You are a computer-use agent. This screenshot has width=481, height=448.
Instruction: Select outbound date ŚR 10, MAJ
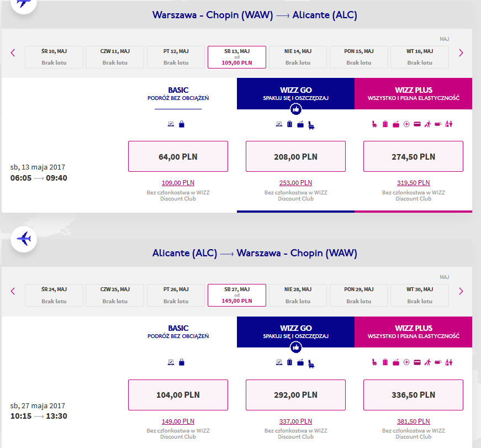[54, 57]
